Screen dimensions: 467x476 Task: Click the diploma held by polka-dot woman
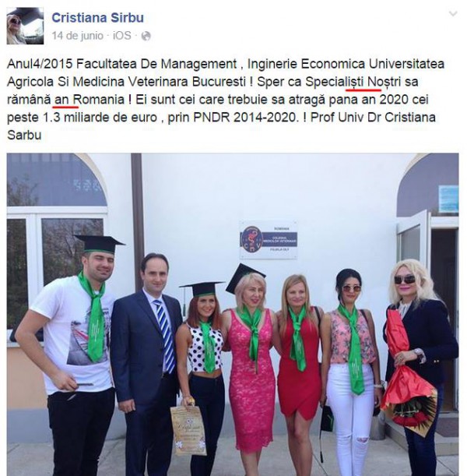click(188, 430)
